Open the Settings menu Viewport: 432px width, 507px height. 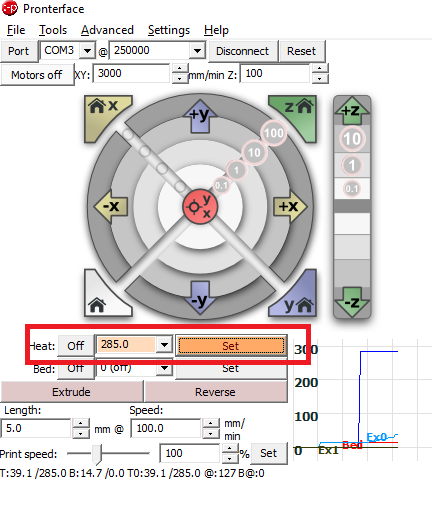tap(169, 30)
